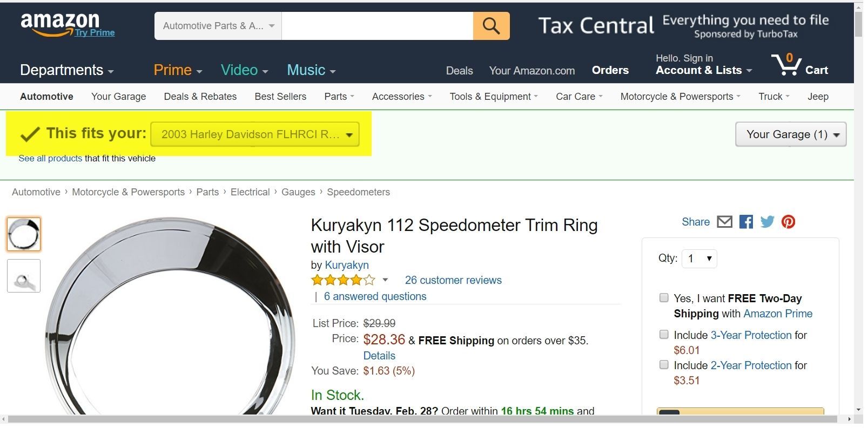868x428 pixels.
Task: Pin product with Pinterest icon
Action: pyautogui.click(x=788, y=222)
